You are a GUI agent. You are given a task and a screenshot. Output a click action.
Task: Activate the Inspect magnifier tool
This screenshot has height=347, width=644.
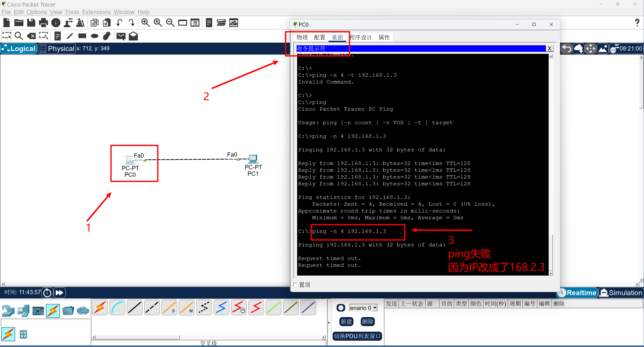coord(19,36)
